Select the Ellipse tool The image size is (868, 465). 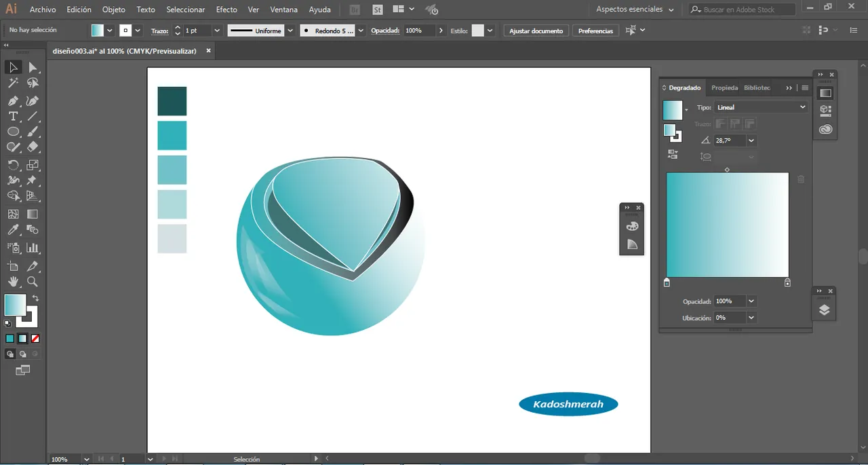(13, 132)
